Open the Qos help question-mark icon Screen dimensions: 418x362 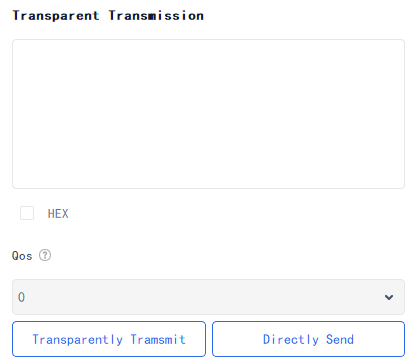pyautogui.click(x=45, y=256)
